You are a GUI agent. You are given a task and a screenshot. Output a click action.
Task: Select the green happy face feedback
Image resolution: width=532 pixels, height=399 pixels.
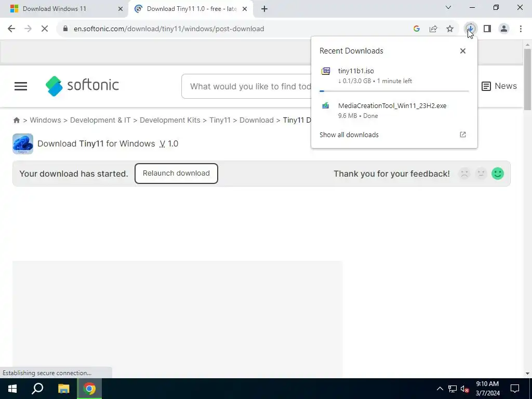[498, 174]
